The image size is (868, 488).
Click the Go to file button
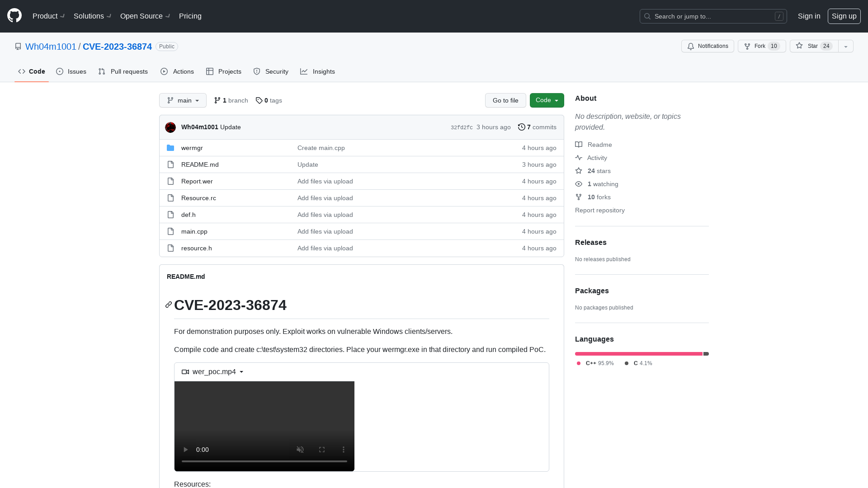[505, 100]
